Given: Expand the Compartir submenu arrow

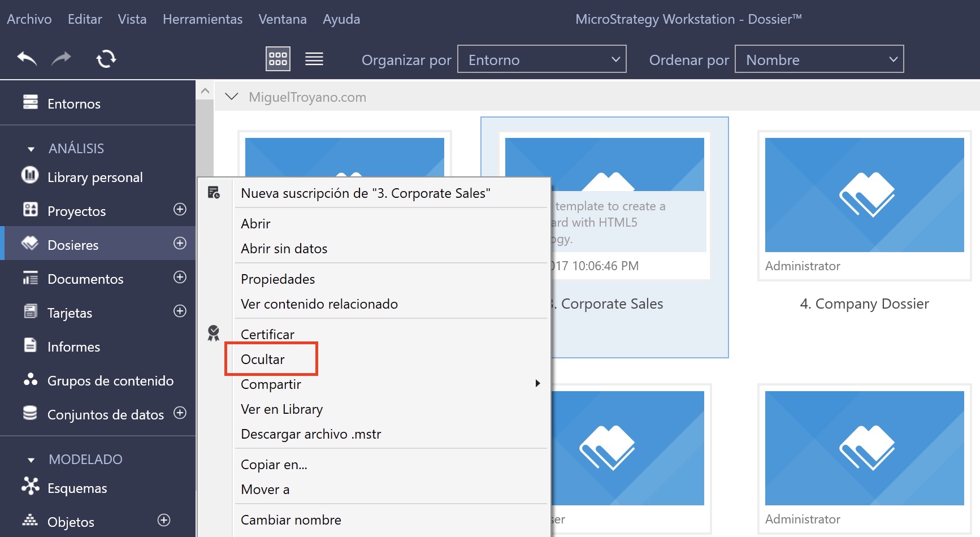Looking at the screenshot, I should (x=537, y=383).
